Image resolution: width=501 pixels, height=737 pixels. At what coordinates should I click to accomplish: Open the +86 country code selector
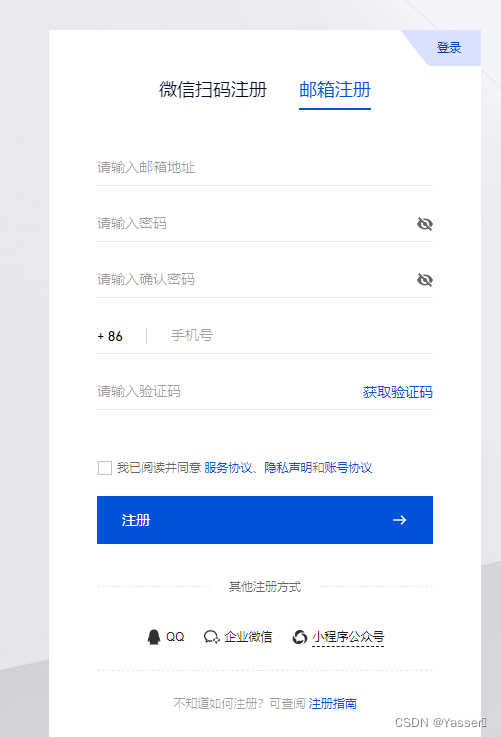point(110,336)
